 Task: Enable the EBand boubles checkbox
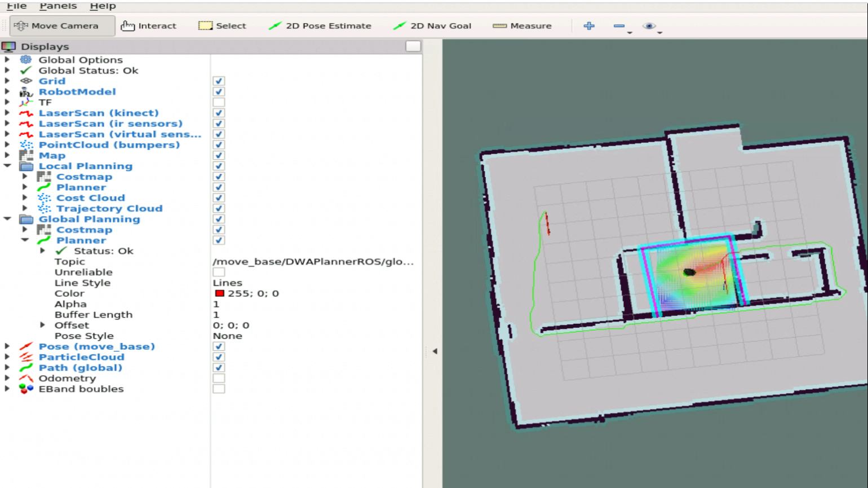219,389
